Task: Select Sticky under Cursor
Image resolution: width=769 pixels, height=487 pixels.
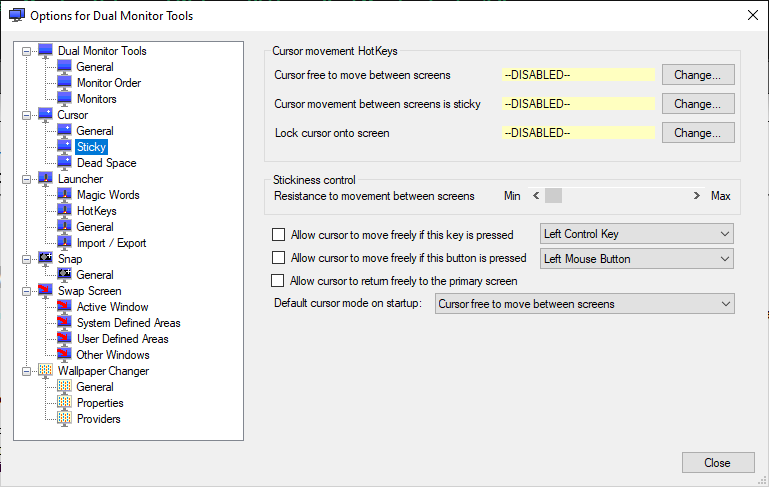Action: click(x=91, y=147)
